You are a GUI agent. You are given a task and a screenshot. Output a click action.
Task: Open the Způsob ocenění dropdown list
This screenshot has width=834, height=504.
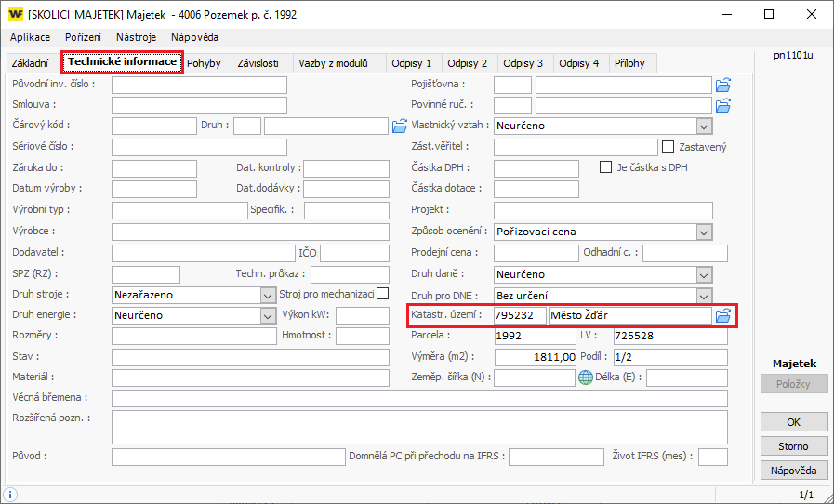[704, 232]
